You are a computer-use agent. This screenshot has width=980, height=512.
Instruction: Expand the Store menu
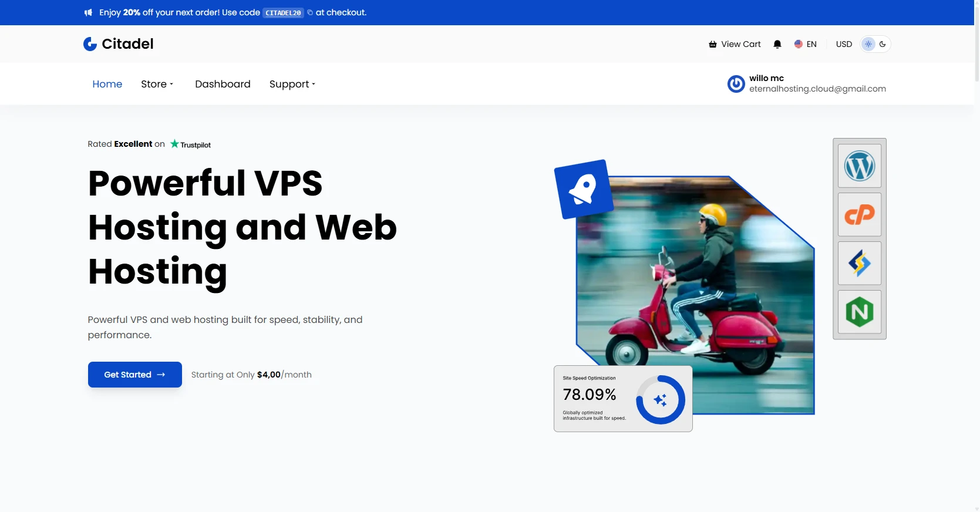coord(157,84)
